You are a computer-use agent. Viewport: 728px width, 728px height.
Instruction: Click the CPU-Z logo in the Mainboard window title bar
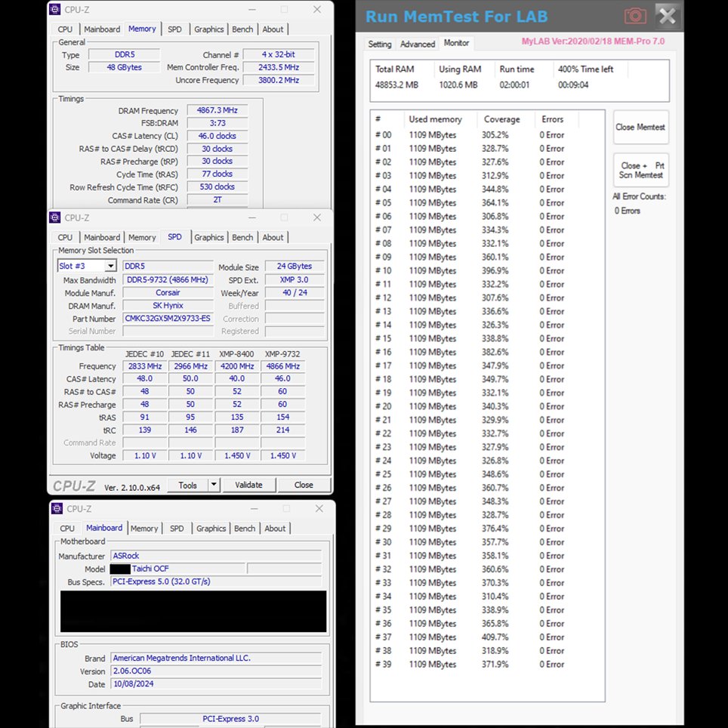coord(57,508)
